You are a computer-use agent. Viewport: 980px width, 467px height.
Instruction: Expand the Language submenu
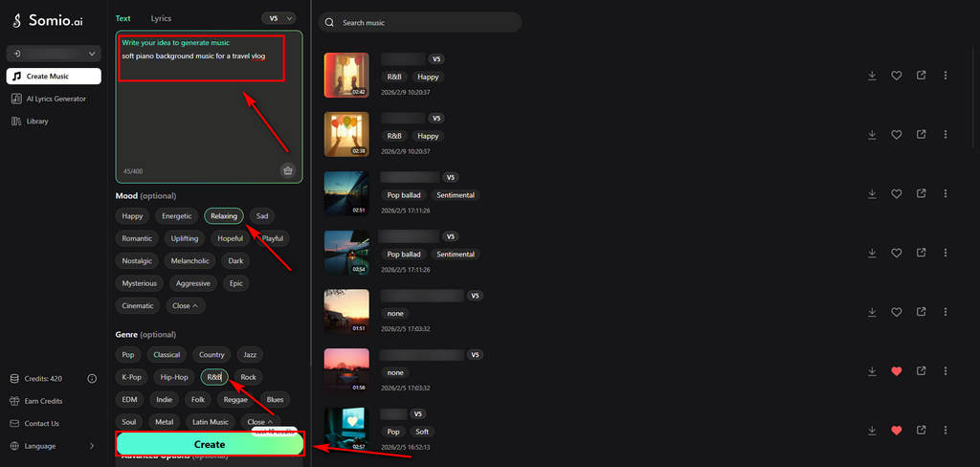tap(92, 446)
